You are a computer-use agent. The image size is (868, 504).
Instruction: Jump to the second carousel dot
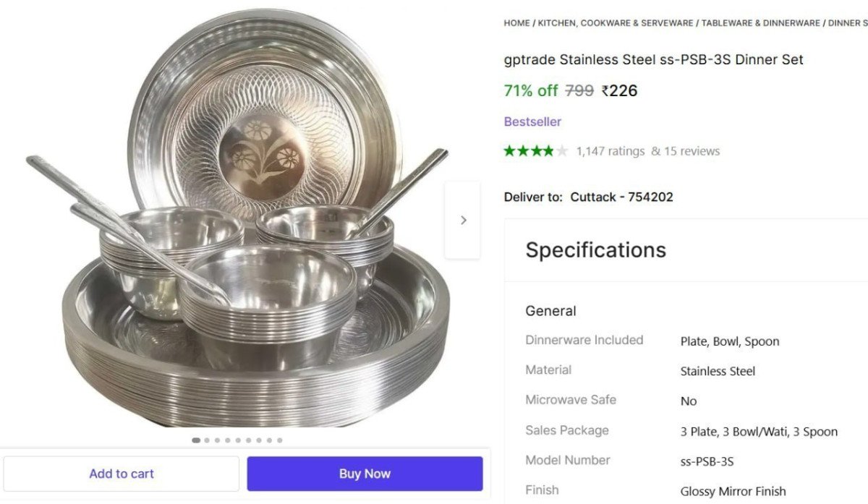point(207,440)
